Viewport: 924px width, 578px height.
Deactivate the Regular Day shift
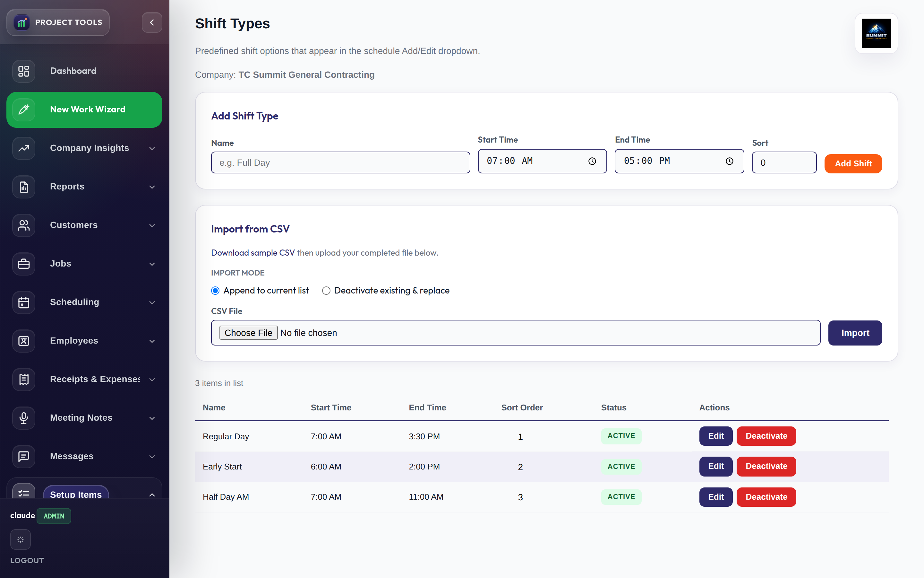pyautogui.click(x=766, y=436)
